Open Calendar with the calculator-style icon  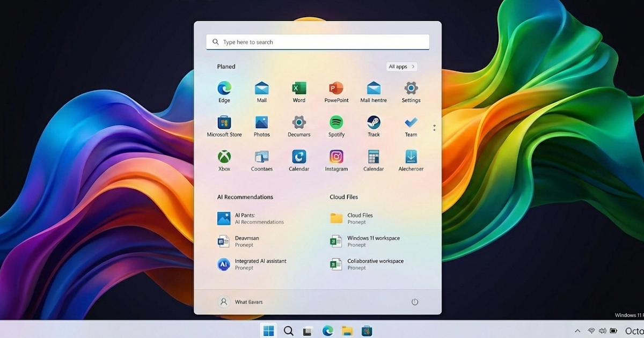pyautogui.click(x=374, y=161)
